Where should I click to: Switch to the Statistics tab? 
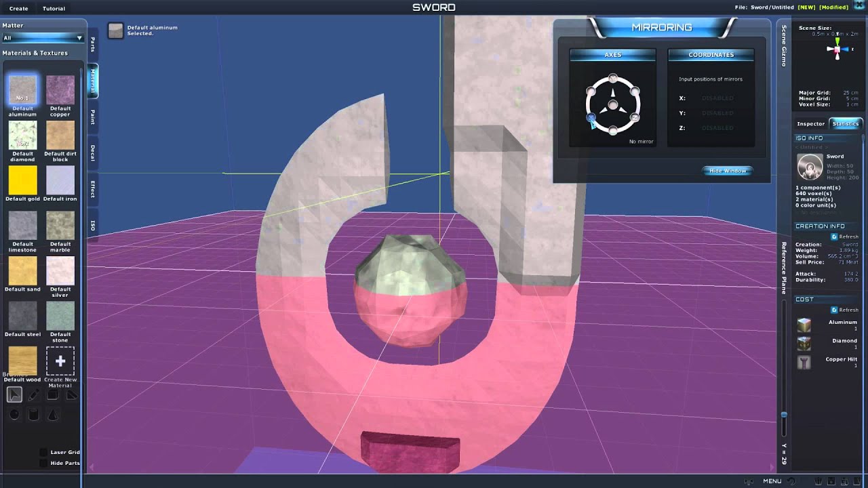845,123
